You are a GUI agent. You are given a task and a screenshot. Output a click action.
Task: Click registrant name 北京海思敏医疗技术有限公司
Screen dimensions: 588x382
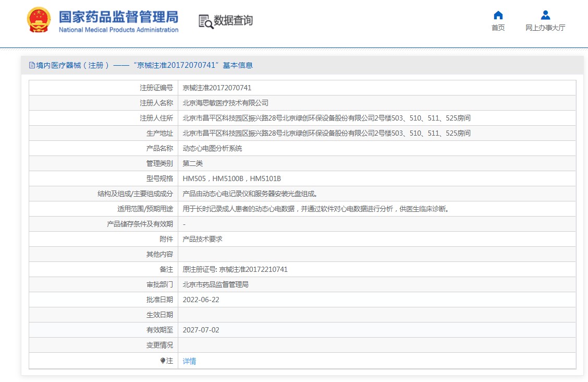point(225,103)
